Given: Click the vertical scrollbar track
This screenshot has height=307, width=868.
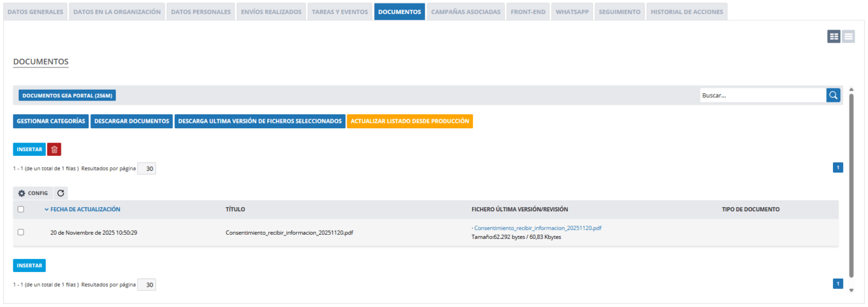Looking at the screenshot, I should [851, 187].
